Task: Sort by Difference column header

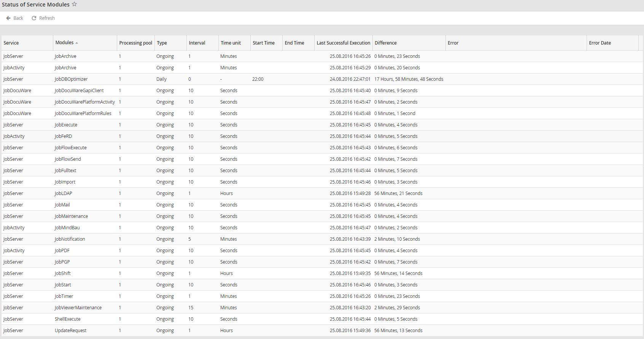Action: pyautogui.click(x=409, y=43)
